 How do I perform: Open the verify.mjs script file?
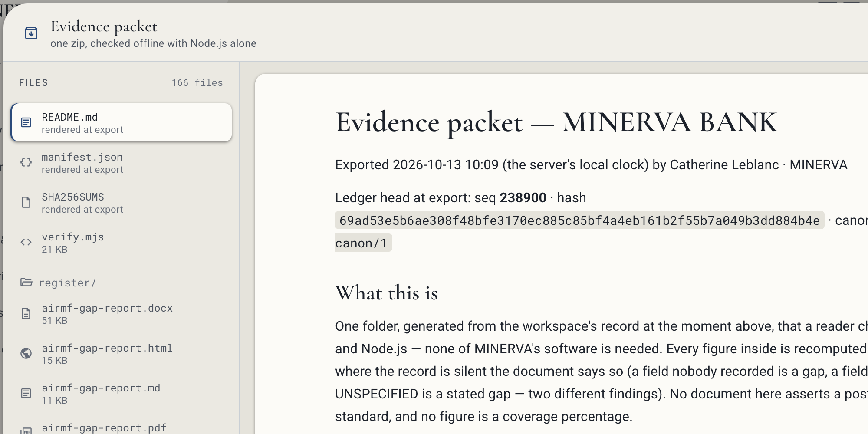click(122, 243)
